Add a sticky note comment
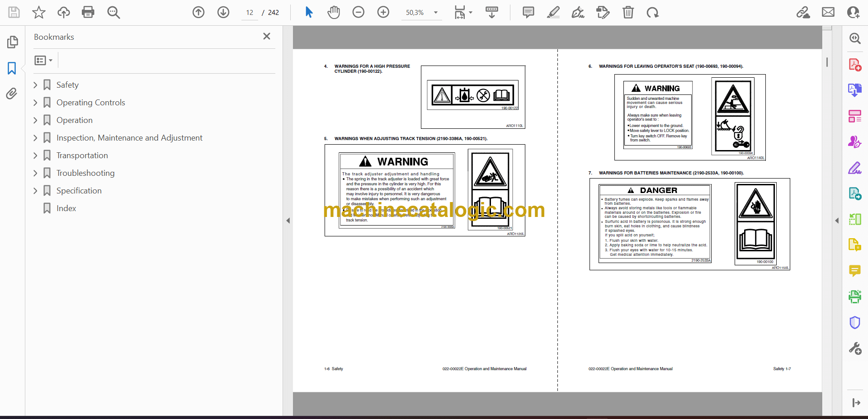This screenshot has height=419, width=868. pyautogui.click(x=528, y=12)
